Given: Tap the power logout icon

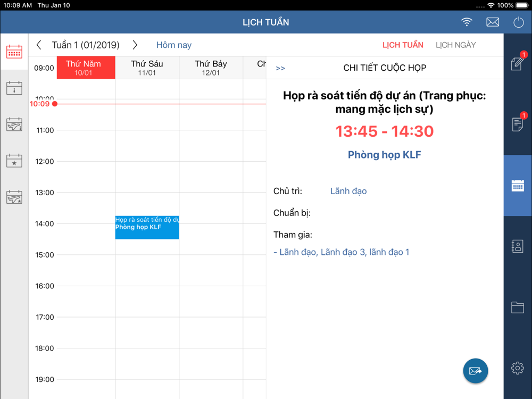Looking at the screenshot, I should coord(518,22).
